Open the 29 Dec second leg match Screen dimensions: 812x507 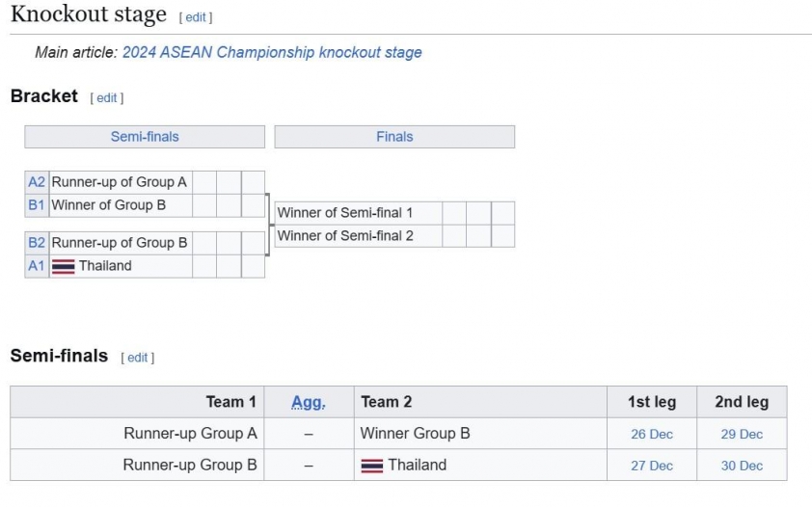742,434
